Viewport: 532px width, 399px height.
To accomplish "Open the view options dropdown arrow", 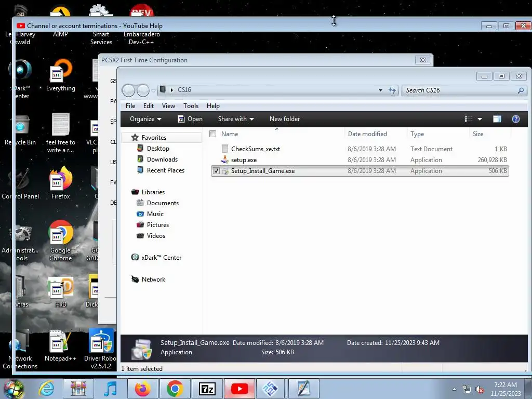I will (x=480, y=119).
